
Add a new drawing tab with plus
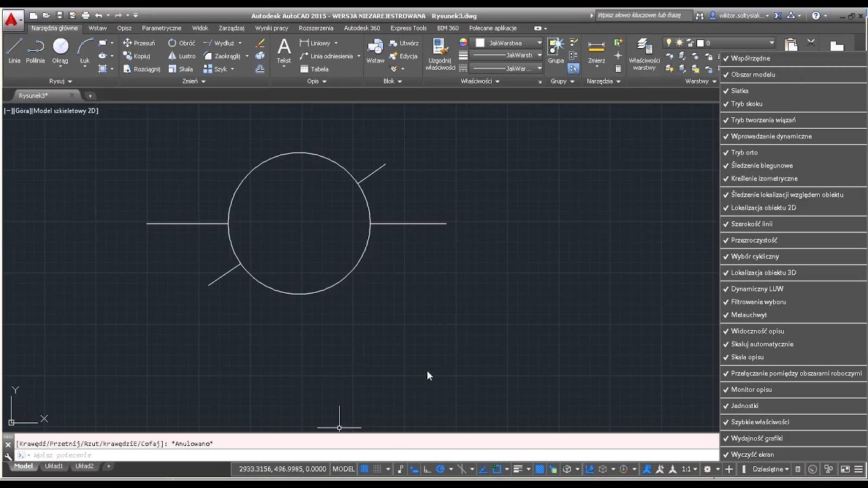[90, 96]
